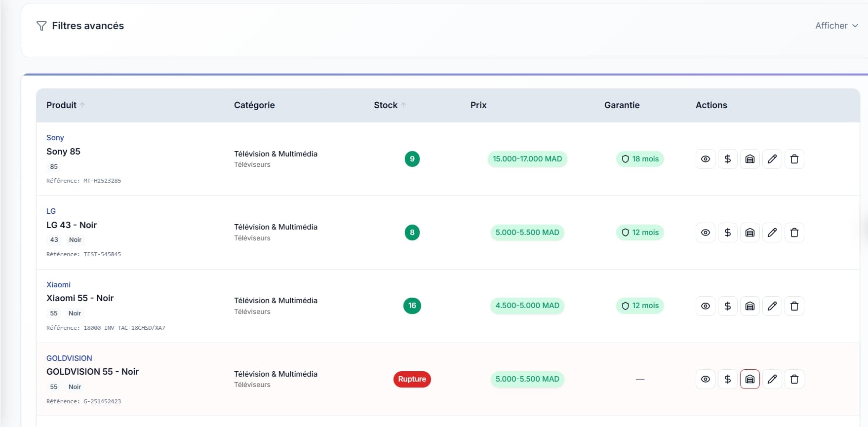Open pricing for GOLDVISION 55 - Noir
The width and height of the screenshot is (868, 427).
pos(728,379)
